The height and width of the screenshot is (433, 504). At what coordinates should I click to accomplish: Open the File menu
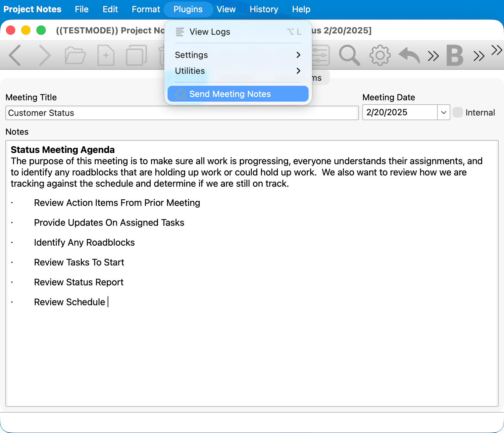pyautogui.click(x=82, y=9)
